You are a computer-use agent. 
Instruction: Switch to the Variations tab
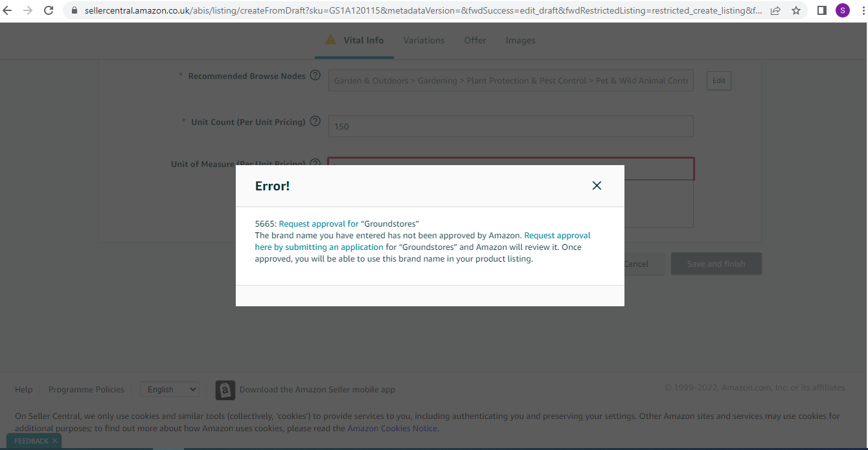point(424,40)
